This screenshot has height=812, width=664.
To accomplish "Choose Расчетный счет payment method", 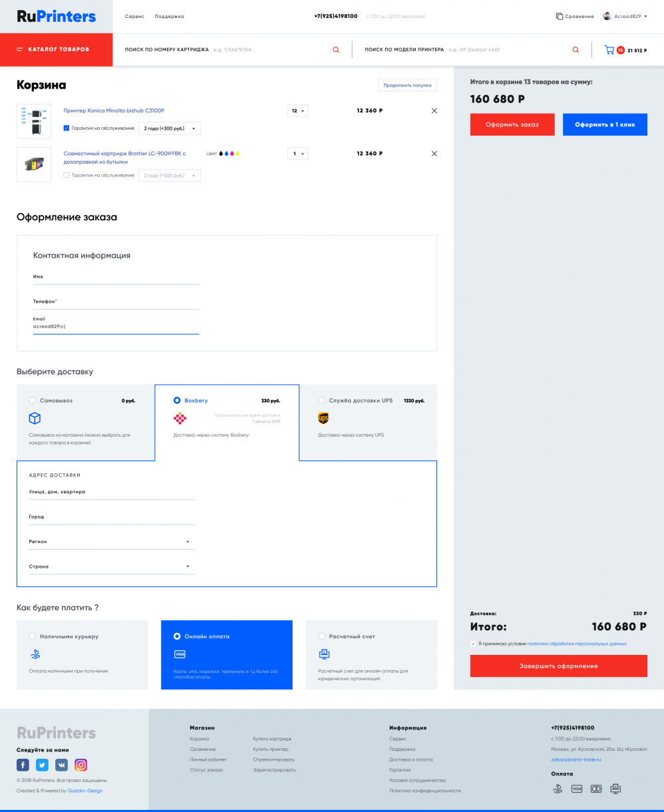I will point(322,636).
